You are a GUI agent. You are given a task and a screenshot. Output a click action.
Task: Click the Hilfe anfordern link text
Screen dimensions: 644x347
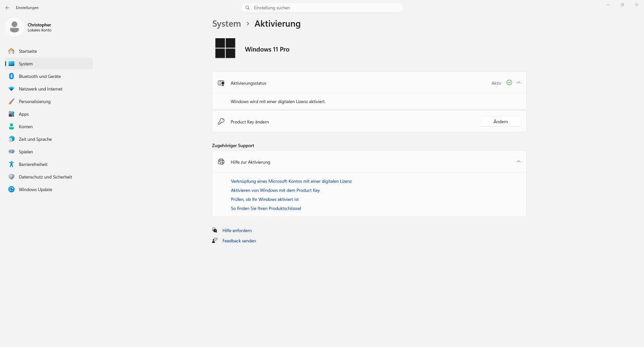click(x=237, y=231)
